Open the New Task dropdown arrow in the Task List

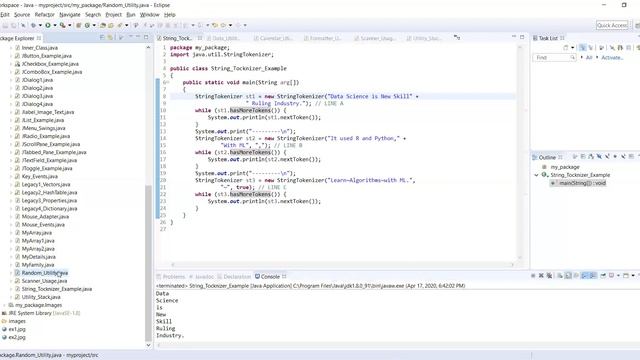pos(572,48)
